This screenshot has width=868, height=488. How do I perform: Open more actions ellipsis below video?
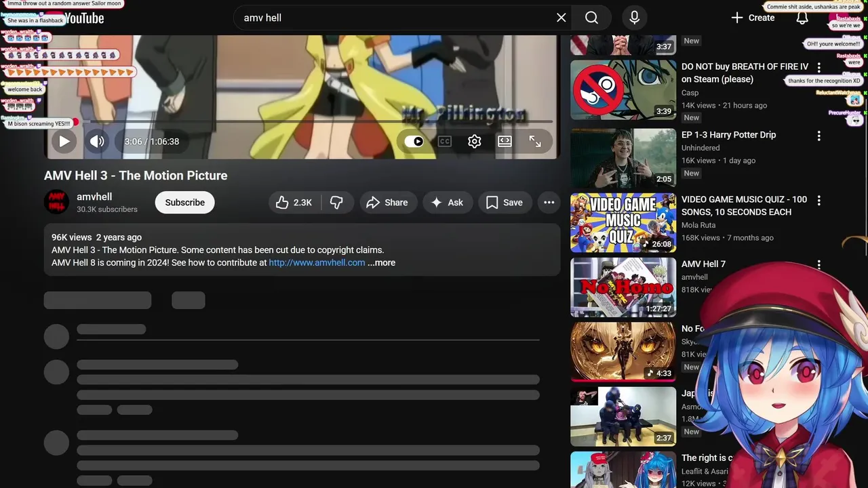click(549, 203)
